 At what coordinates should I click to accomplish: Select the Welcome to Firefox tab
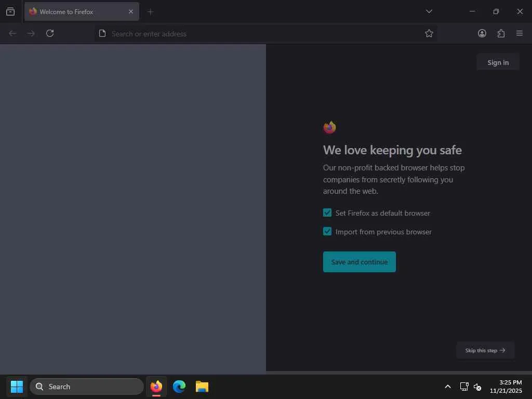82,11
